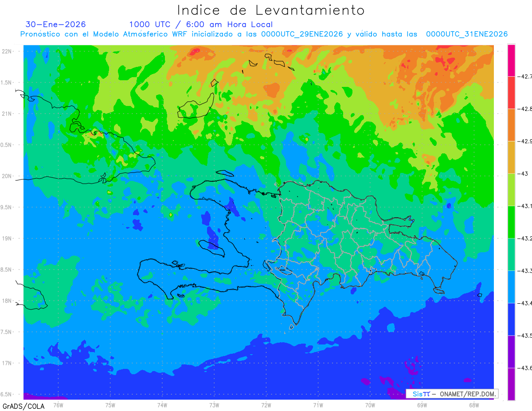The height and width of the screenshot is (411, 532).
Task: Click the title "Indice de Levantamiento"
Action: pyautogui.click(x=271, y=10)
